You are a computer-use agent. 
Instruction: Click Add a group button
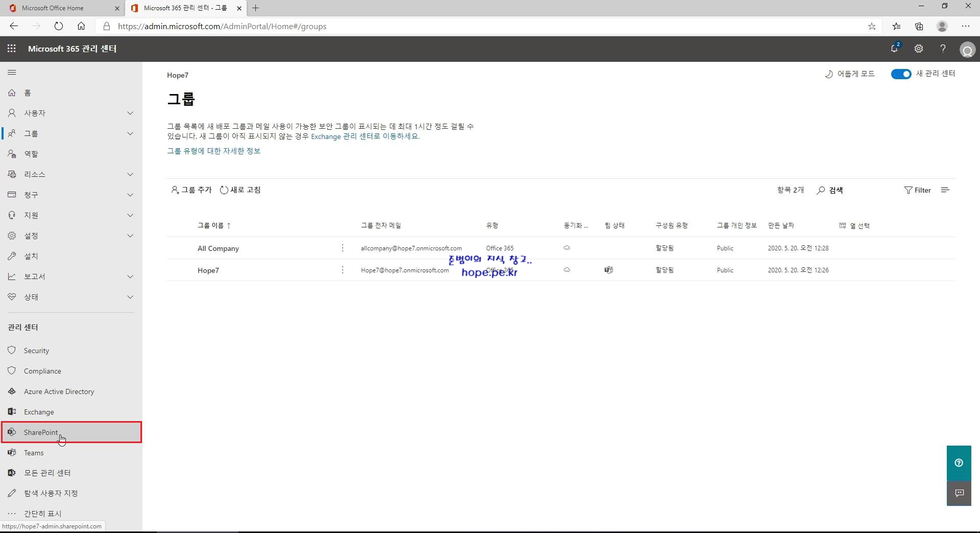coord(192,190)
